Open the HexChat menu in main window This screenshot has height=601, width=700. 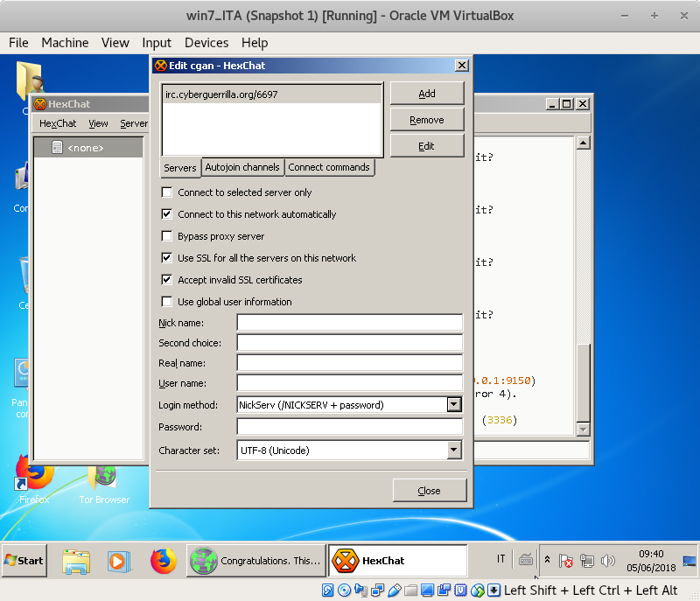point(58,123)
